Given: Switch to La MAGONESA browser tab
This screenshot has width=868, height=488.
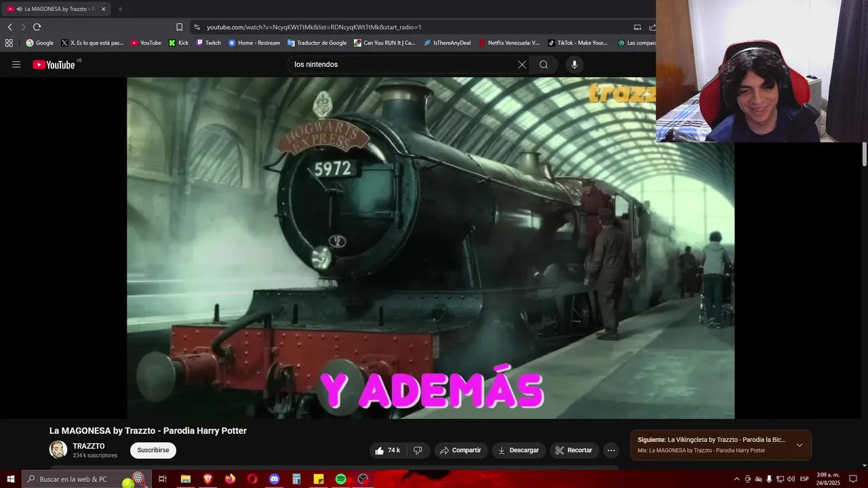Looking at the screenshot, I should coord(56,9).
